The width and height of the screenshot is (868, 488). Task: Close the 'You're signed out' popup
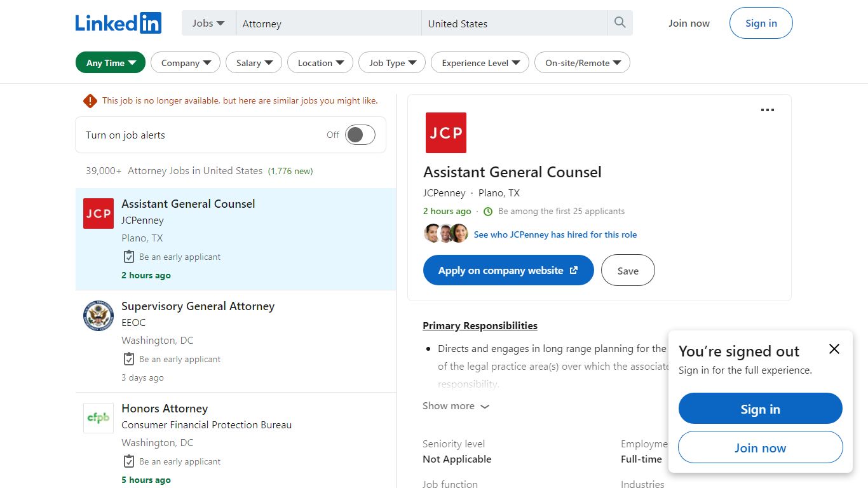834,349
